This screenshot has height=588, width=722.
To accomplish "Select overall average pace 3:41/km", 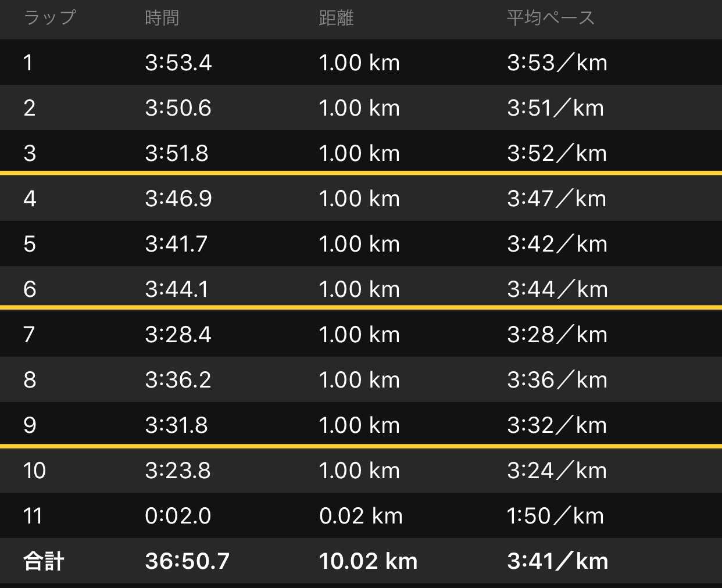I will (557, 561).
